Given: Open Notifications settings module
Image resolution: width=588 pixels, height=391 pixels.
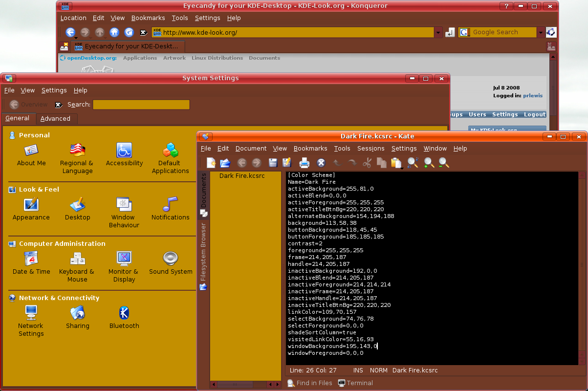Looking at the screenshot, I should point(170,209).
